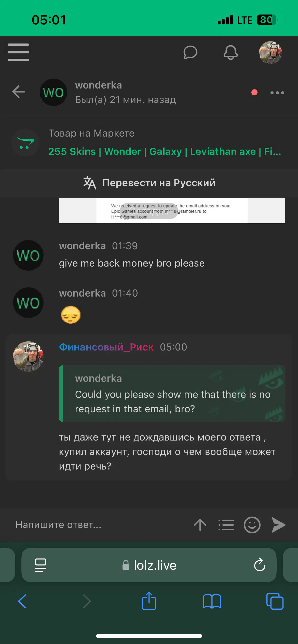Open Safari share sheet icon

pos(149,601)
